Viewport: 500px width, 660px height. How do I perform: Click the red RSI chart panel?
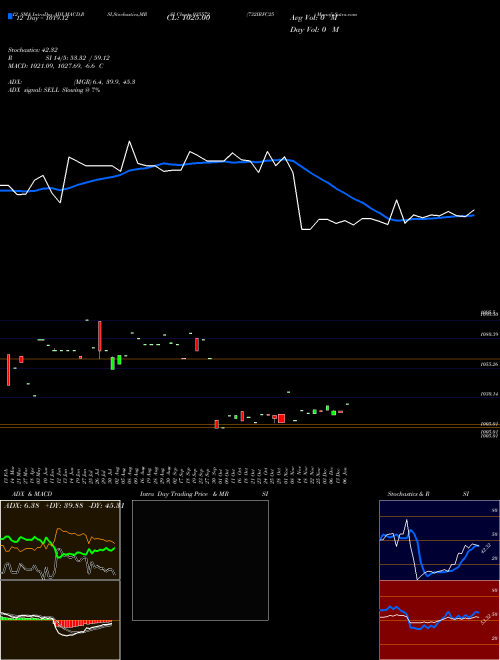pyautogui.click(x=439, y=620)
